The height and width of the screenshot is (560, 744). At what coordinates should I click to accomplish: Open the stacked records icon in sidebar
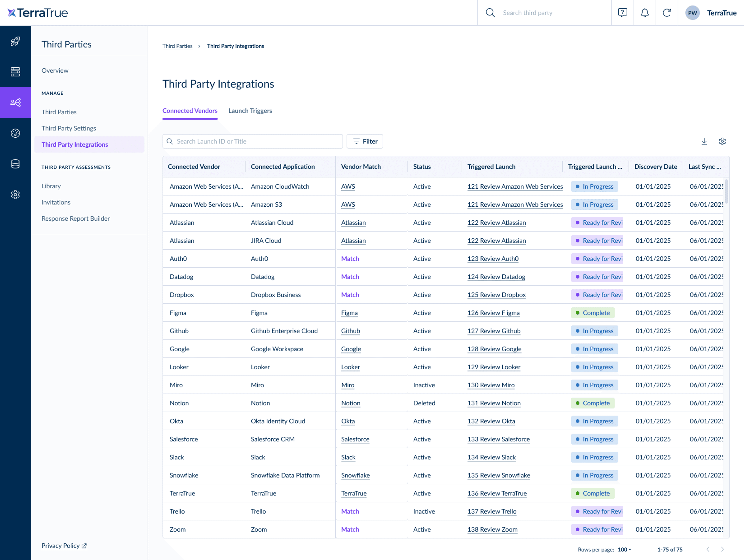[x=15, y=72]
